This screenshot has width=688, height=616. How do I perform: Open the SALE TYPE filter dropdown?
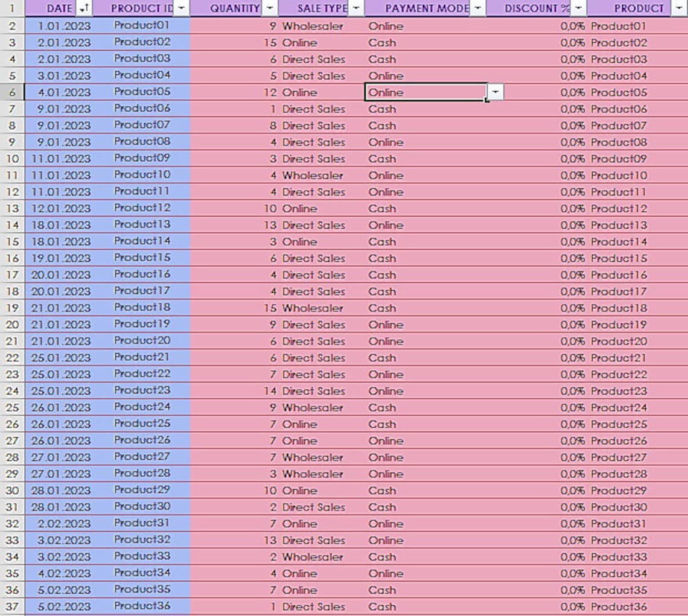pyautogui.click(x=356, y=8)
